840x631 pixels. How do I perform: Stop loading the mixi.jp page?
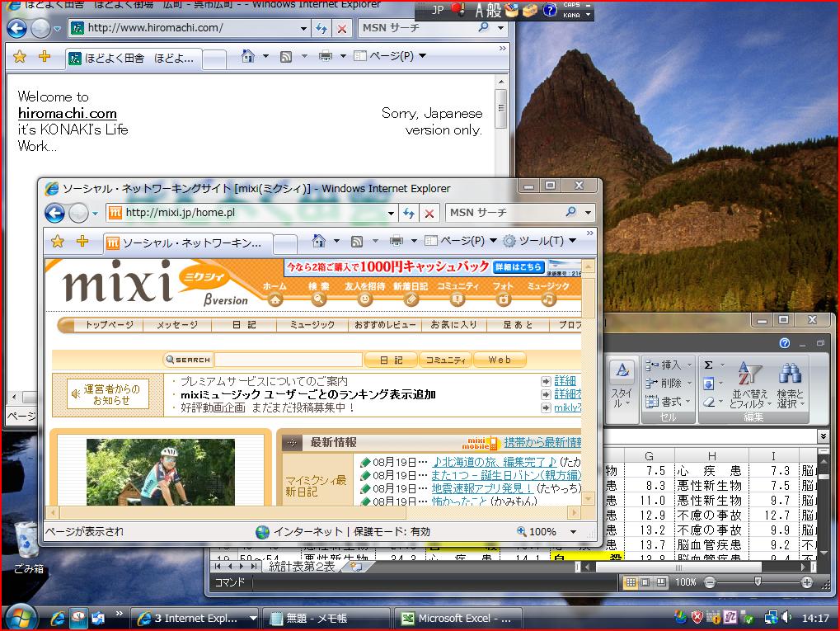click(x=429, y=213)
